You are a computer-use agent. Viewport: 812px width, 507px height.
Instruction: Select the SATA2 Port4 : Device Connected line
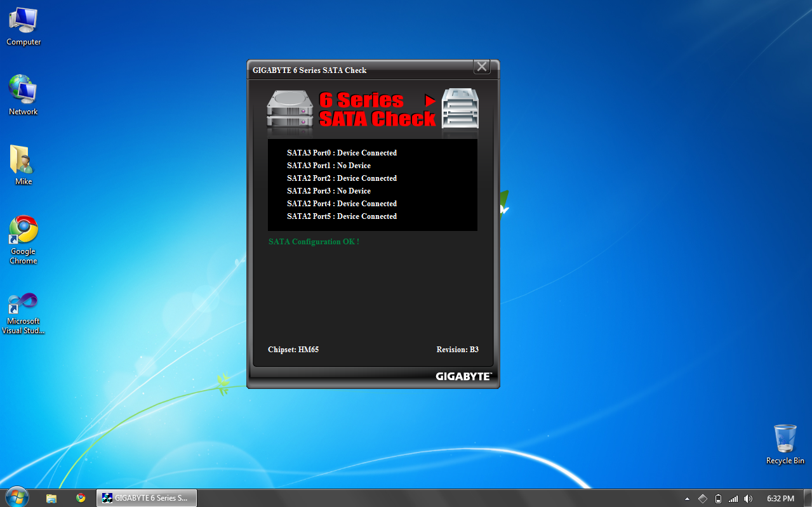[342, 204]
